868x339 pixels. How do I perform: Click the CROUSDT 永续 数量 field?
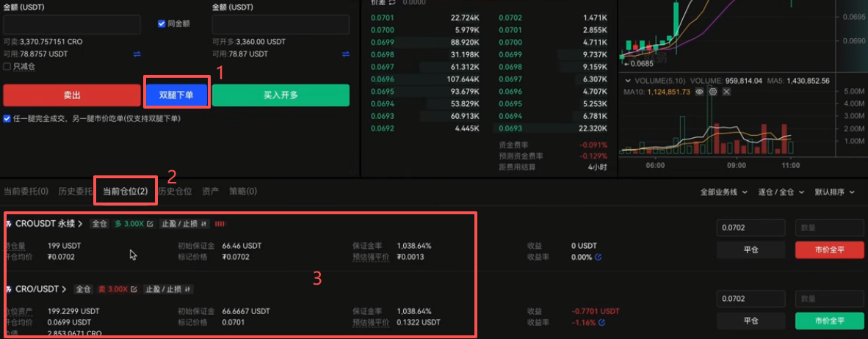pos(830,228)
